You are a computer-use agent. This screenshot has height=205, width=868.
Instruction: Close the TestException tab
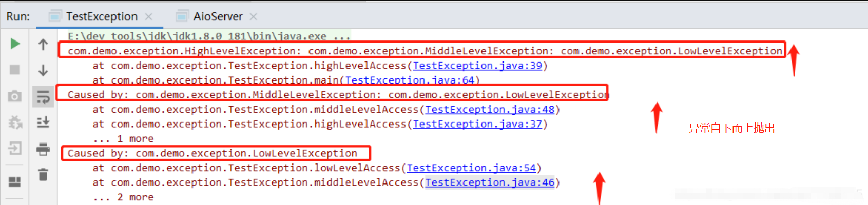pos(149,16)
